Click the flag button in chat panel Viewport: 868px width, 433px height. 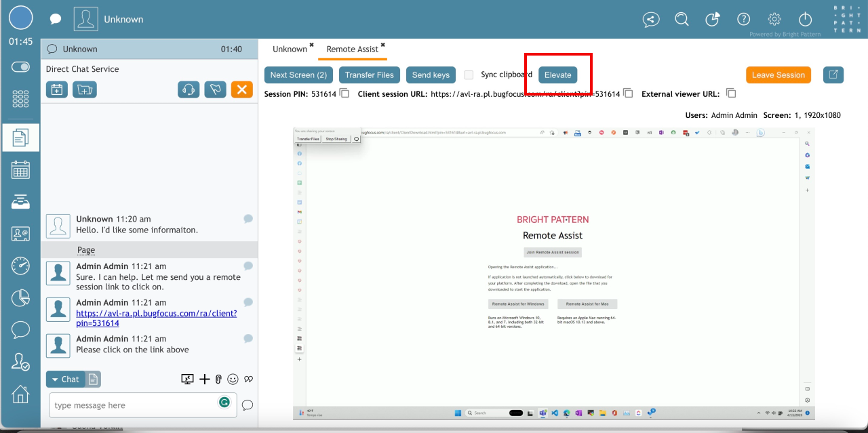215,89
